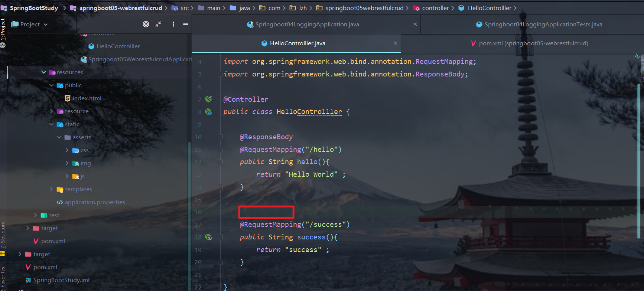Click the locate-in-project target icon
The height and width of the screenshot is (291, 644).
146,24
